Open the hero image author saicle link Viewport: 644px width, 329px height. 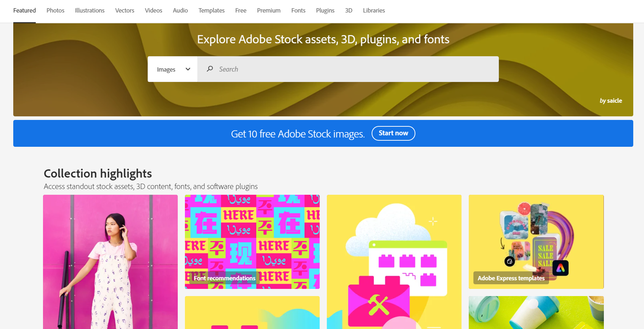pos(615,101)
